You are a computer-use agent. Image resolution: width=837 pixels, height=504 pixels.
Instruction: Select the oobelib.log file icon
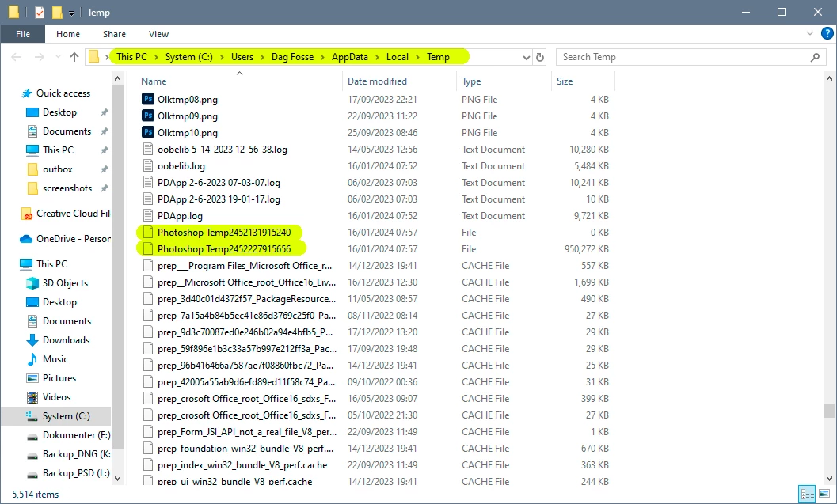click(x=148, y=165)
